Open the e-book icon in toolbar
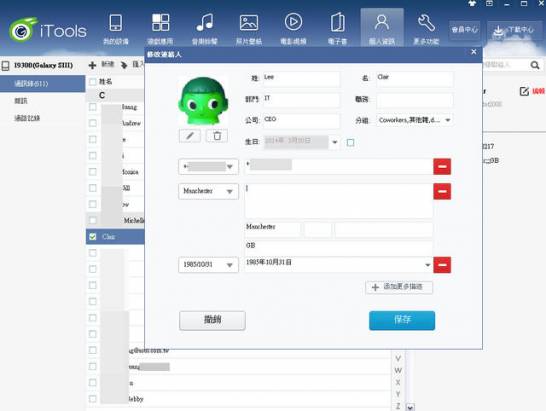Viewport: 546px width, 411px height. (337, 29)
